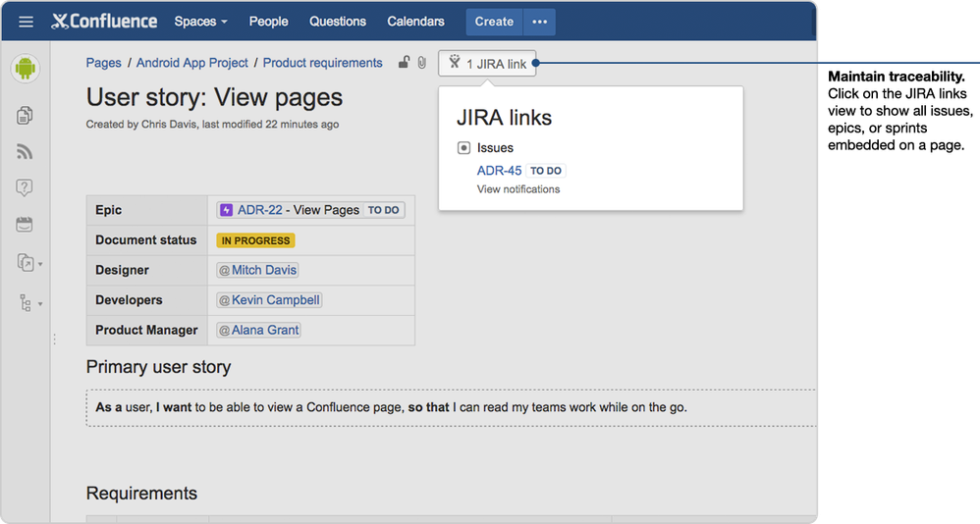Screen dimensions: 980x524
Task: Click the 'Designer' table cell
Action: click(x=147, y=271)
